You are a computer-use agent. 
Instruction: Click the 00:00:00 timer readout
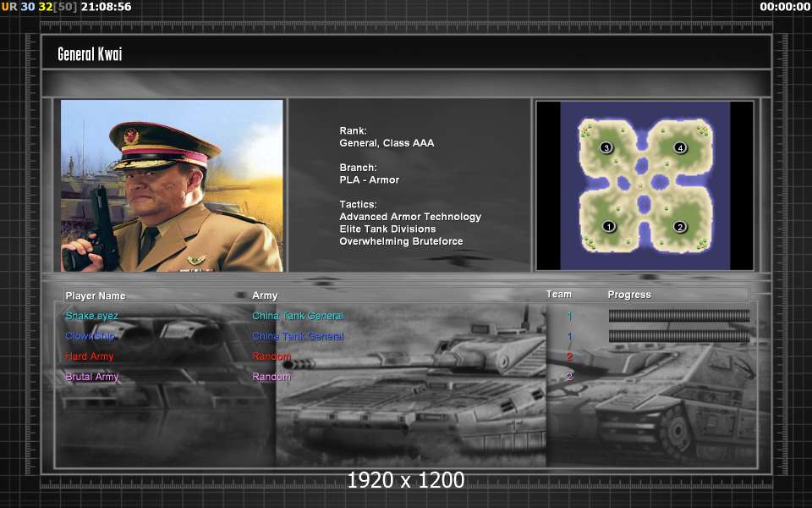(785, 7)
